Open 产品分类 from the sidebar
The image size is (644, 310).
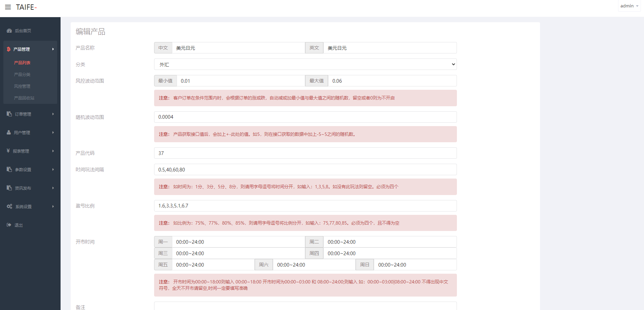point(22,74)
